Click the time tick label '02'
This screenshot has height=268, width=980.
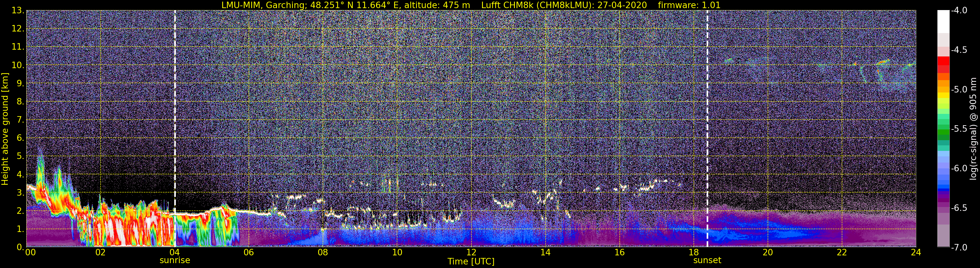(100, 252)
